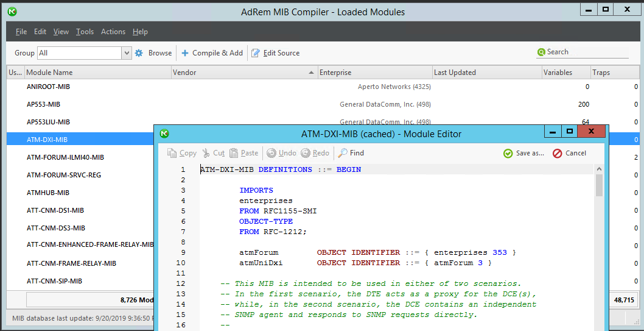Click the Edit Source pencil icon
This screenshot has height=331, width=644.
pos(256,53)
